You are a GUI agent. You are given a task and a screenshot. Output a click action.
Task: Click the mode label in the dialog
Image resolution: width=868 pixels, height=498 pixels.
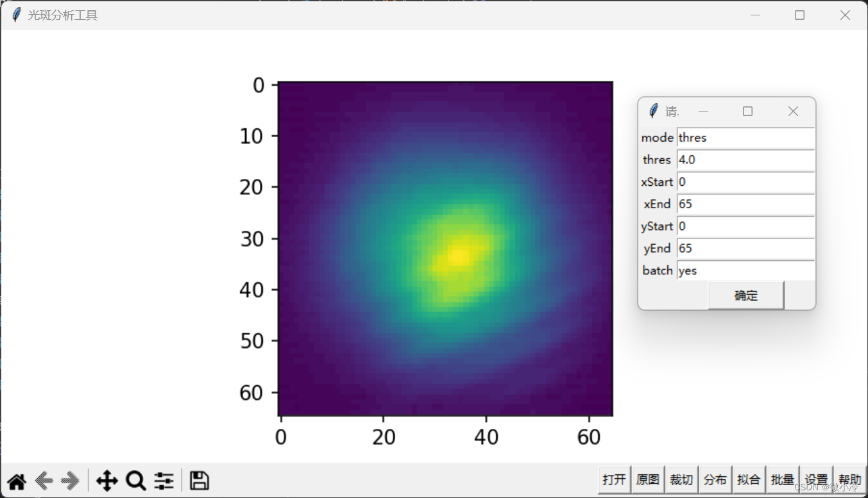coord(658,138)
